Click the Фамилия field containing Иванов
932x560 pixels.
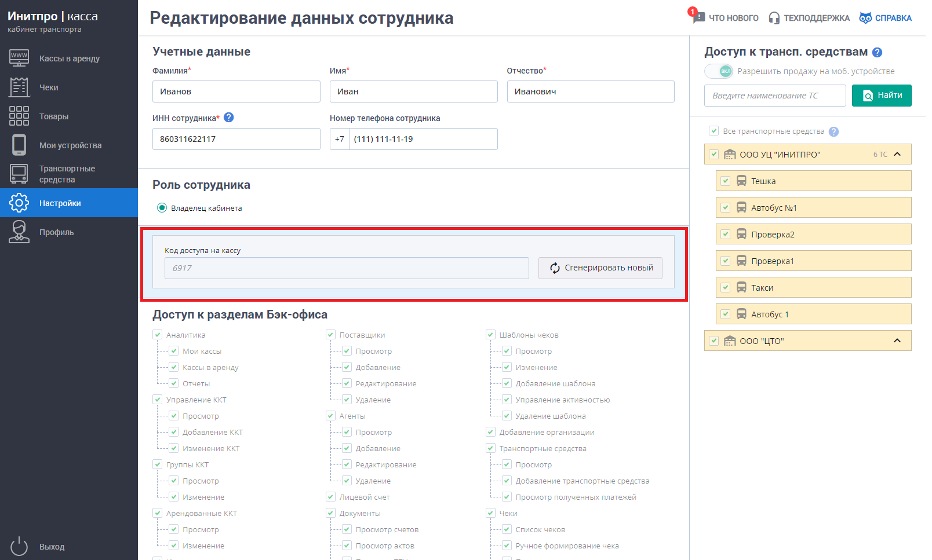point(236,91)
